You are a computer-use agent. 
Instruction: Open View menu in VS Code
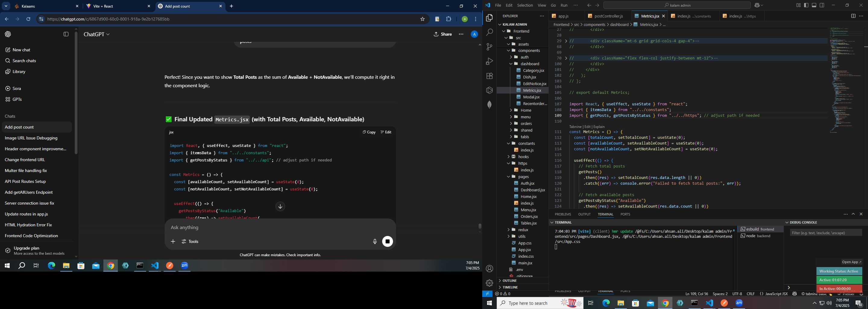(x=542, y=5)
